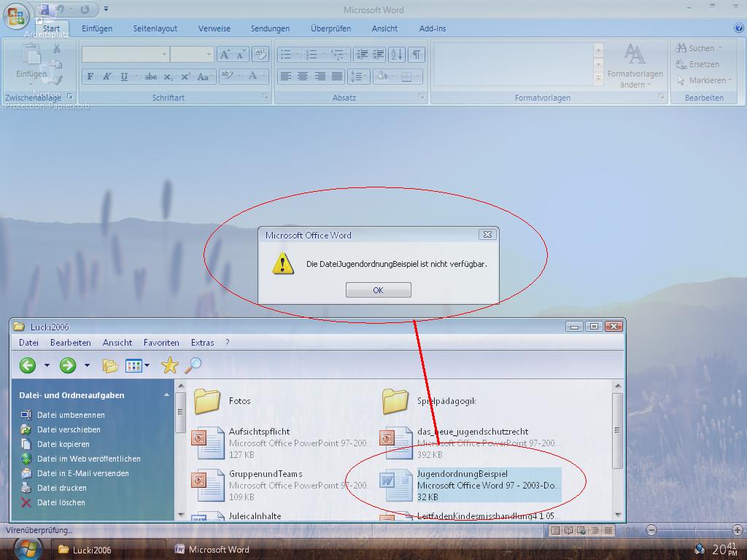Toggle underline formatting

point(124,76)
